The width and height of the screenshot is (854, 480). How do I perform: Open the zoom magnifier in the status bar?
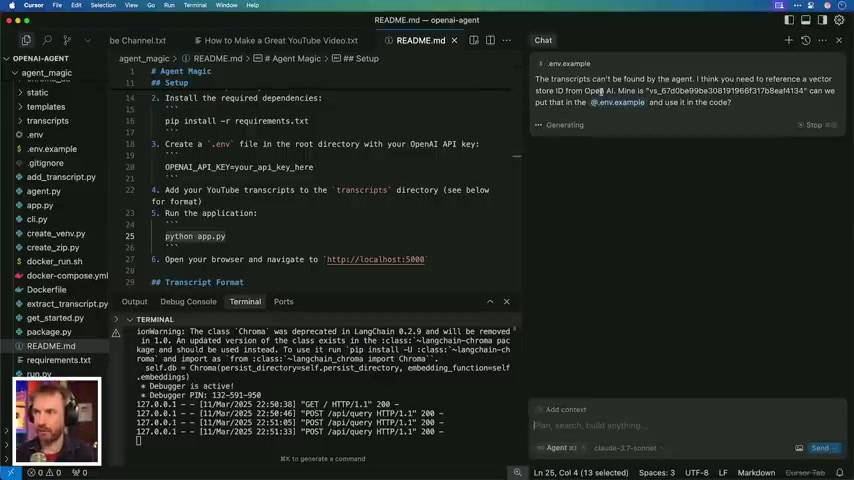[x=517, y=473]
